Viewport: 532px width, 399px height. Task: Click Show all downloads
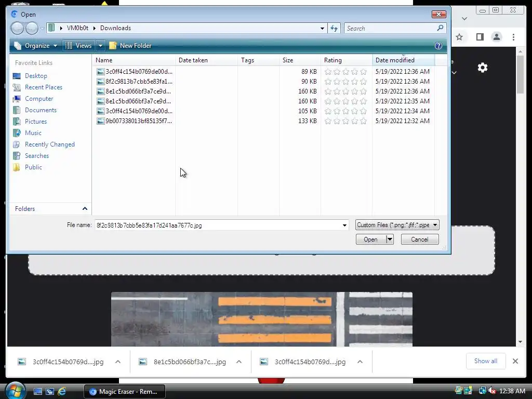pos(486,361)
